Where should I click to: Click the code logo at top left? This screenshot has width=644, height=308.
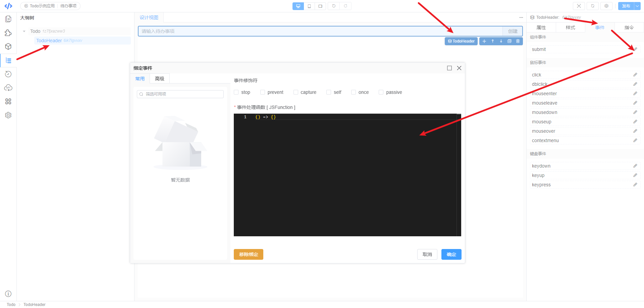pyautogui.click(x=8, y=6)
